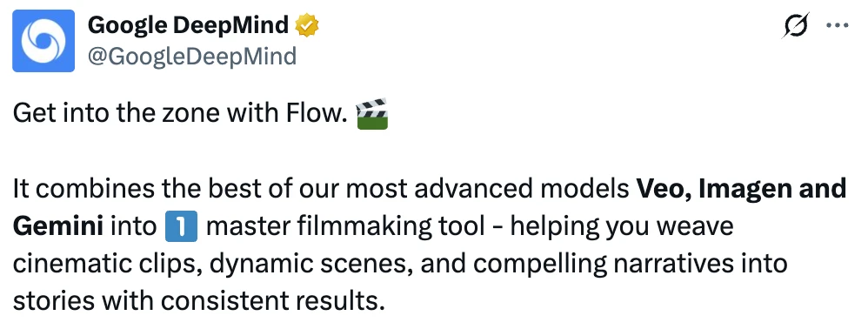Click the closing line "stories with consistent results."
Screen dimensions: 868x329
(x=198, y=302)
